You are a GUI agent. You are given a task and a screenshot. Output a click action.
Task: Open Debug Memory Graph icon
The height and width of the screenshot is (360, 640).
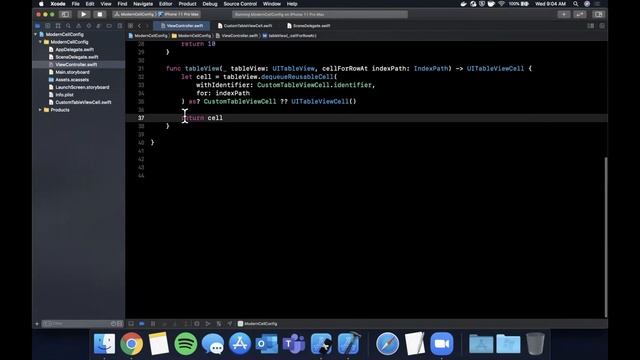tap(208, 324)
